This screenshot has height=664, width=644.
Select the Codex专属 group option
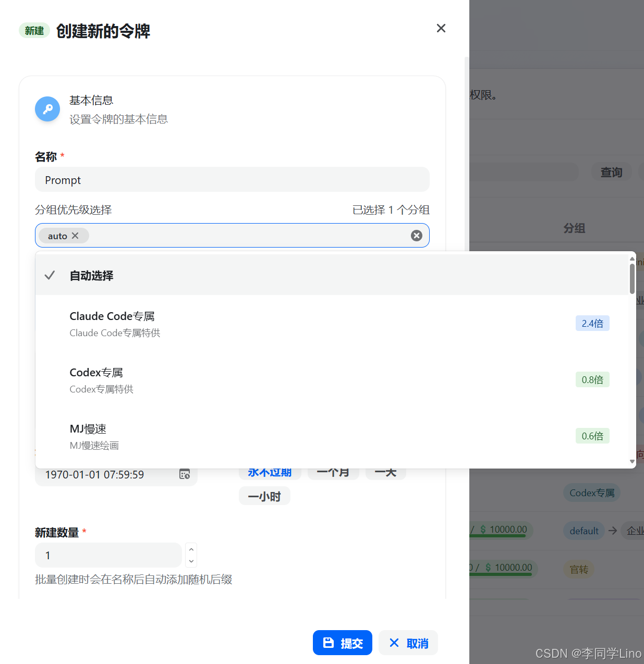click(x=332, y=380)
